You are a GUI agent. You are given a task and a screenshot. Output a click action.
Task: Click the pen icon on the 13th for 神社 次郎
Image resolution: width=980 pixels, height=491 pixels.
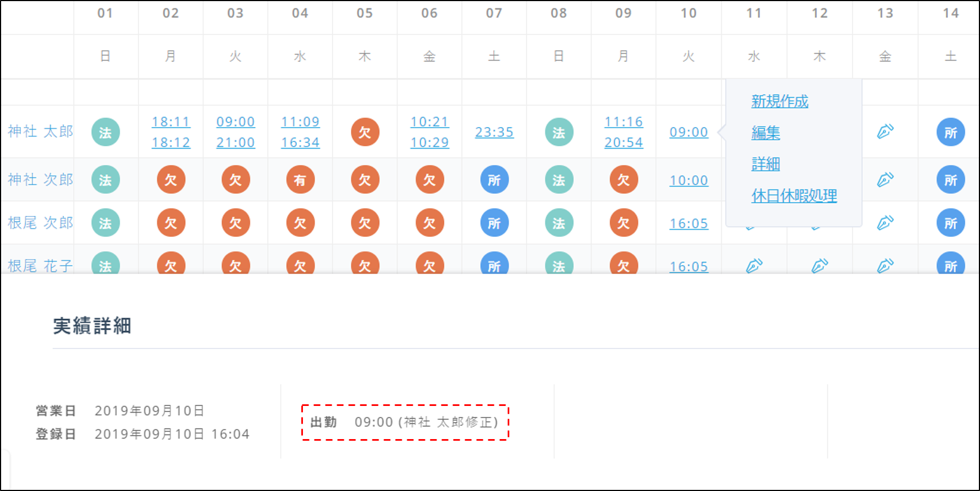pyautogui.click(x=885, y=179)
